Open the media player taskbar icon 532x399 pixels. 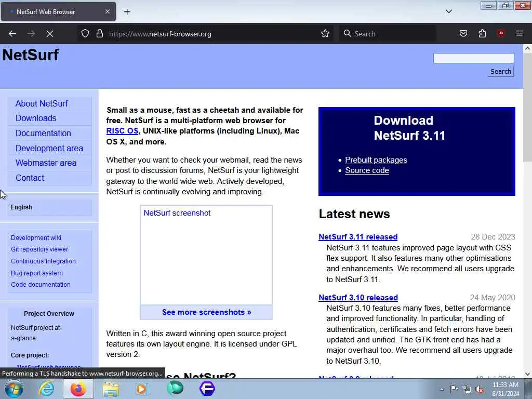point(142,389)
